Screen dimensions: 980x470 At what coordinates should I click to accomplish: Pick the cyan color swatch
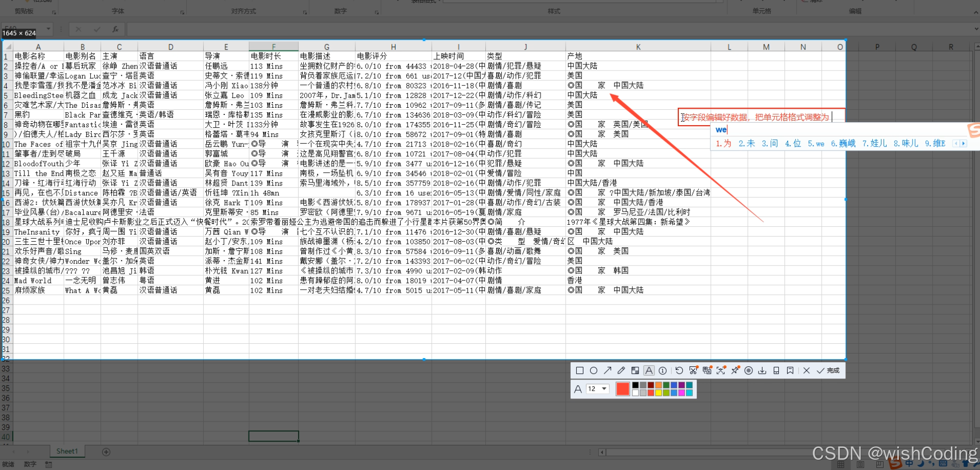coord(689,393)
